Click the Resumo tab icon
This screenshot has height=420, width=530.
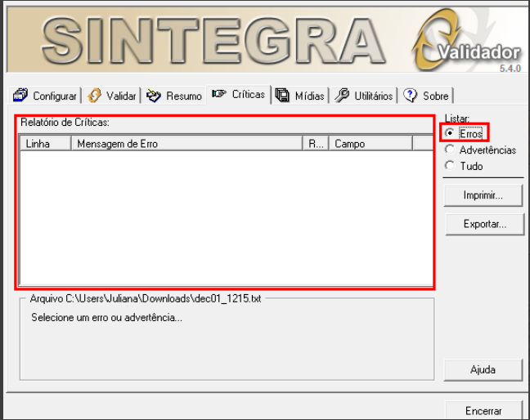coord(154,96)
